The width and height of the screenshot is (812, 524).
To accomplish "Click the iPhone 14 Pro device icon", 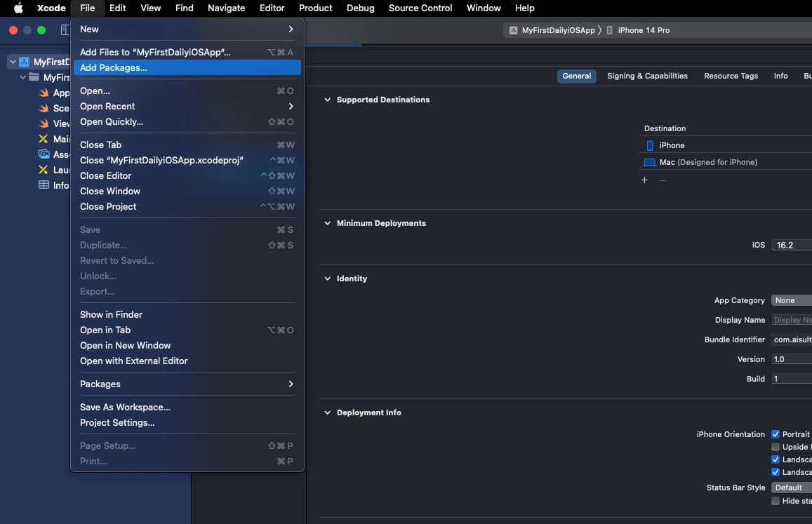I will pyautogui.click(x=609, y=30).
